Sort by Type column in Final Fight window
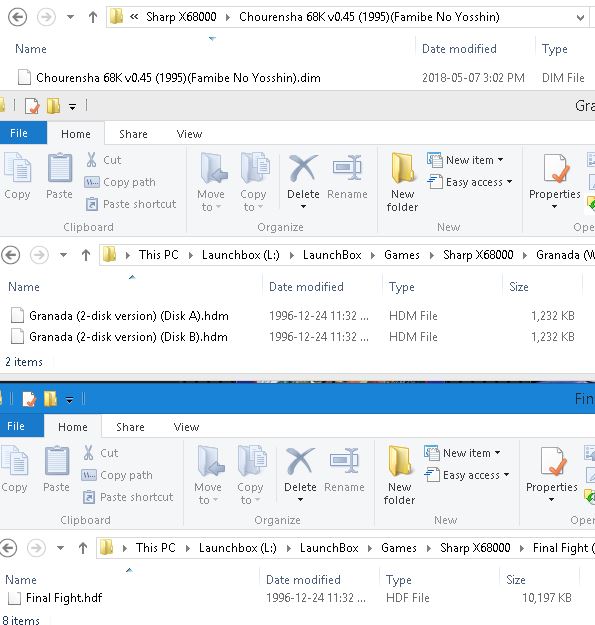595x625 pixels. [399, 580]
